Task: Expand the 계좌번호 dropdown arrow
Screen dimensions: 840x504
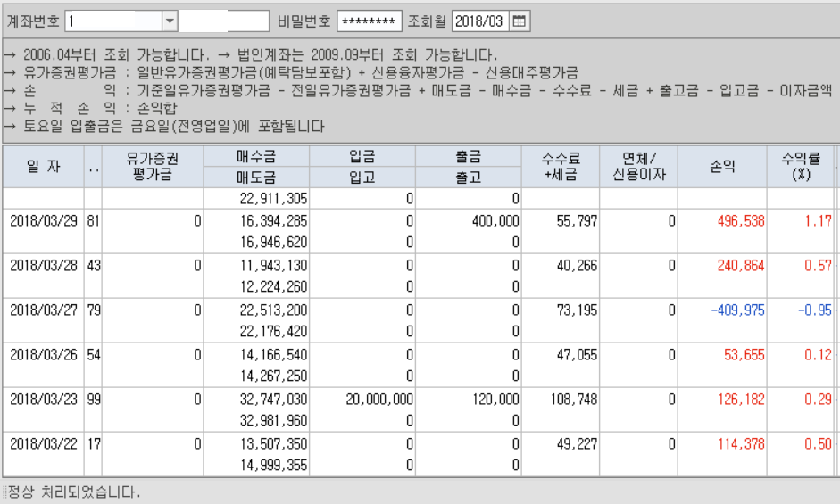Action: pyautogui.click(x=170, y=21)
